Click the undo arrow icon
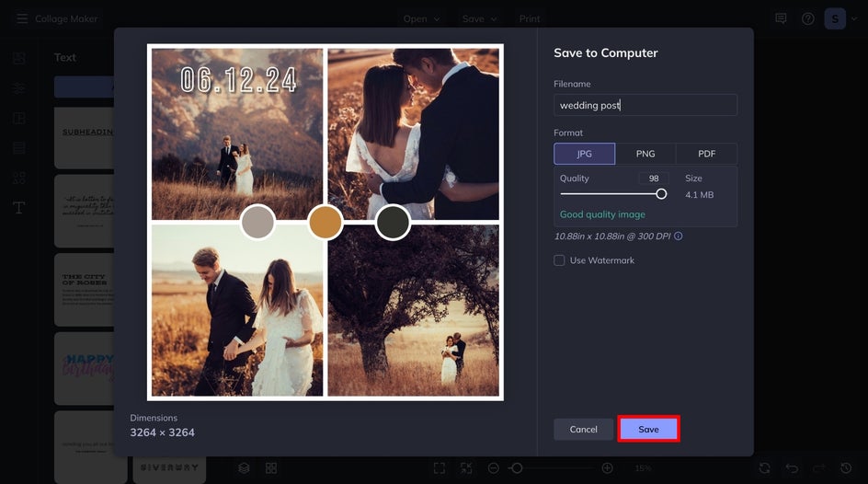The image size is (868, 484). 792,468
